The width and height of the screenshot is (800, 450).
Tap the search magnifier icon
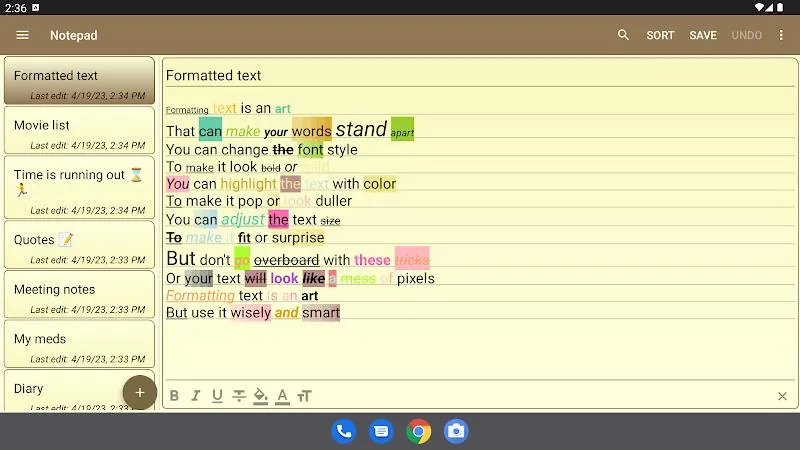point(623,35)
